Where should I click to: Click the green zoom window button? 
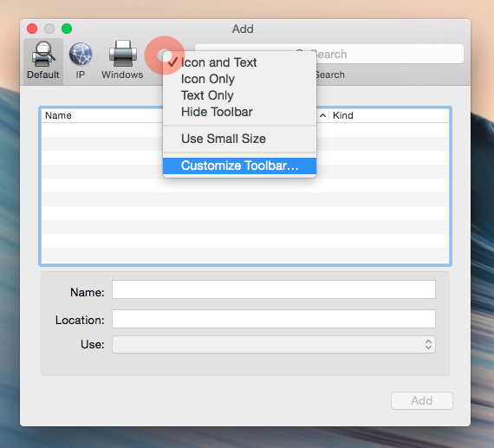pos(67,29)
